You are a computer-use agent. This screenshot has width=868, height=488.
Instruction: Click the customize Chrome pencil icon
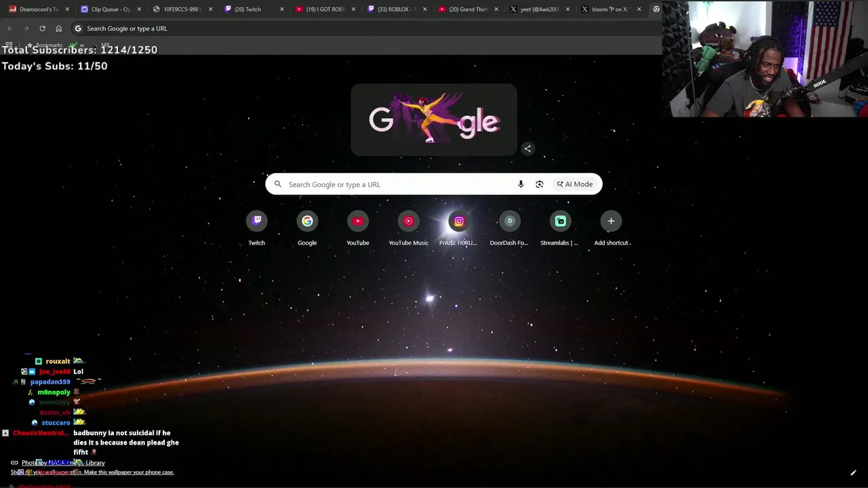coord(853,473)
